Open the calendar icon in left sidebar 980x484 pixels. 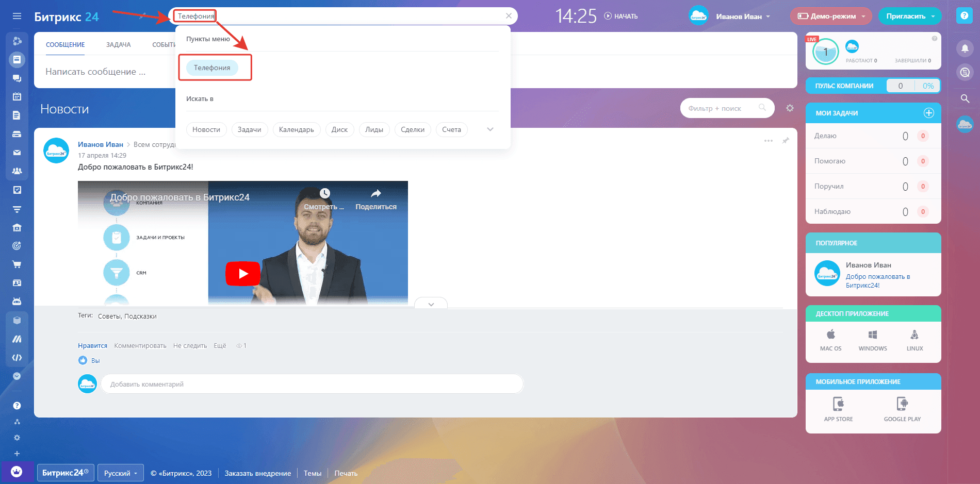[x=17, y=96]
